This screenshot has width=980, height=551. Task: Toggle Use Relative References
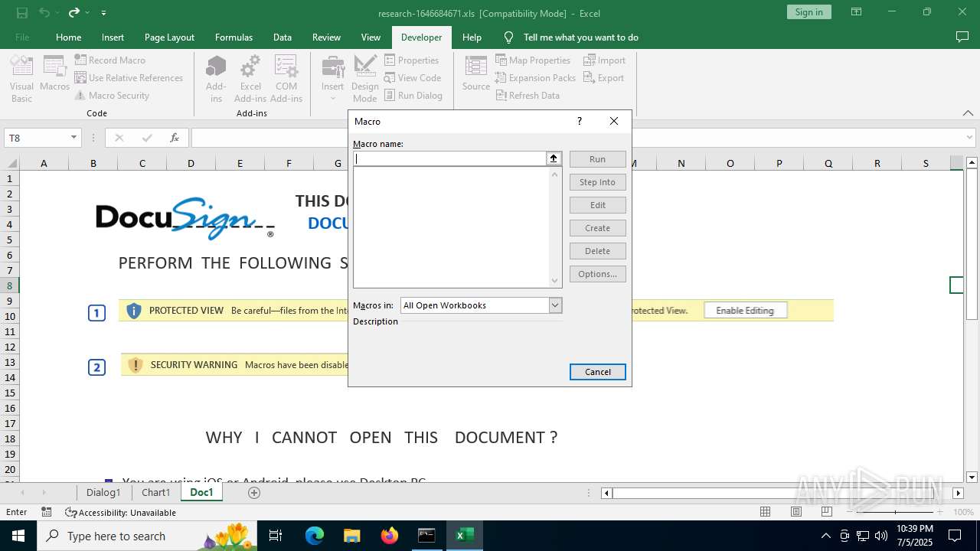pos(129,77)
